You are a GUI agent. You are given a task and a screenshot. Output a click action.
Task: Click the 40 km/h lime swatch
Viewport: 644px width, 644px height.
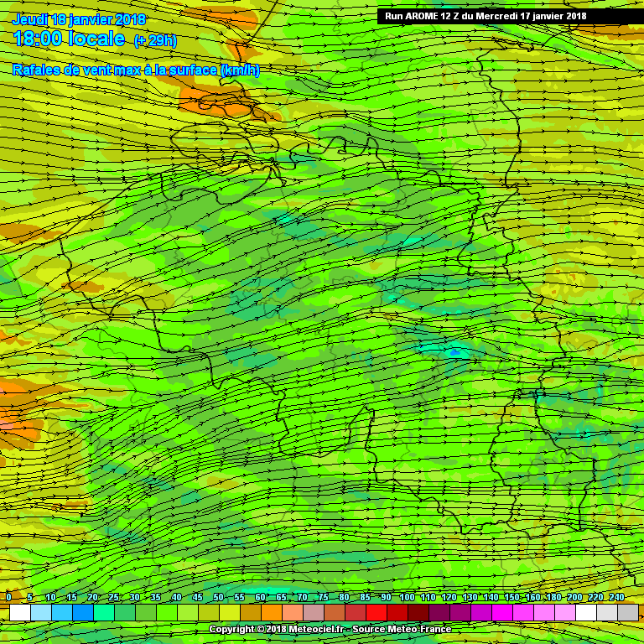[187, 612]
